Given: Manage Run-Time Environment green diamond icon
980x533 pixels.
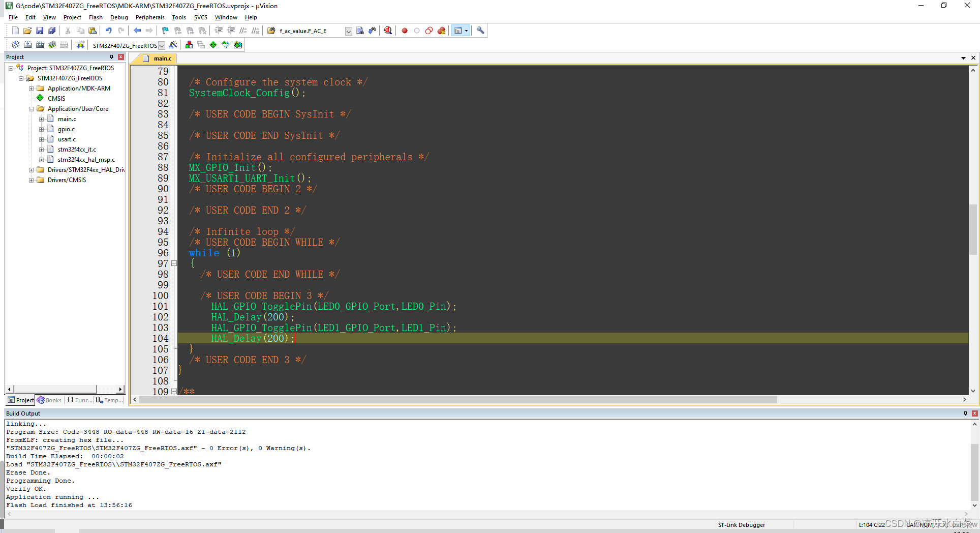Looking at the screenshot, I should pyautogui.click(x=213, y=45).
